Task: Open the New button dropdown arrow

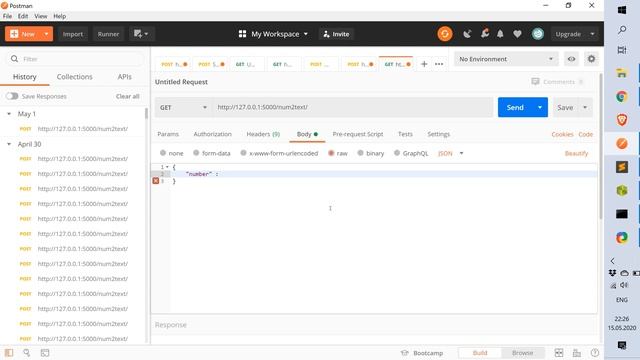Action: tap(47, 34)
